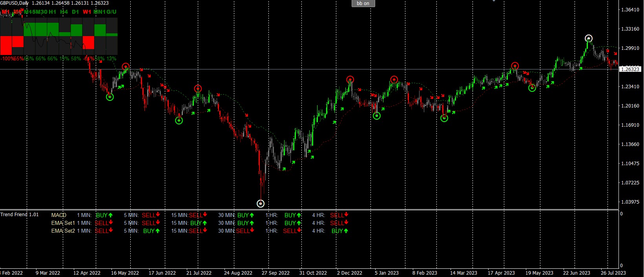Viewport: 644px width, 277px height.
Task: Click the white circle at the July 2023 peak
Action: 588,38
